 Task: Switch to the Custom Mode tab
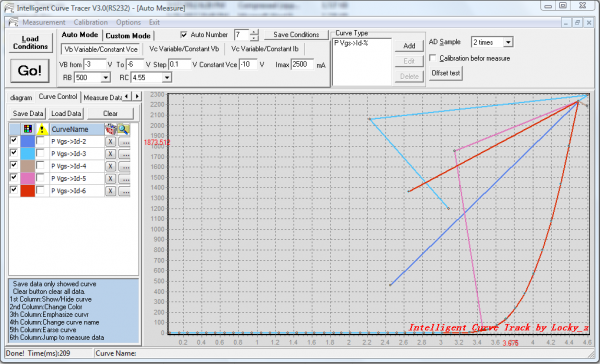pyautogui.click(x=128, y=36)
